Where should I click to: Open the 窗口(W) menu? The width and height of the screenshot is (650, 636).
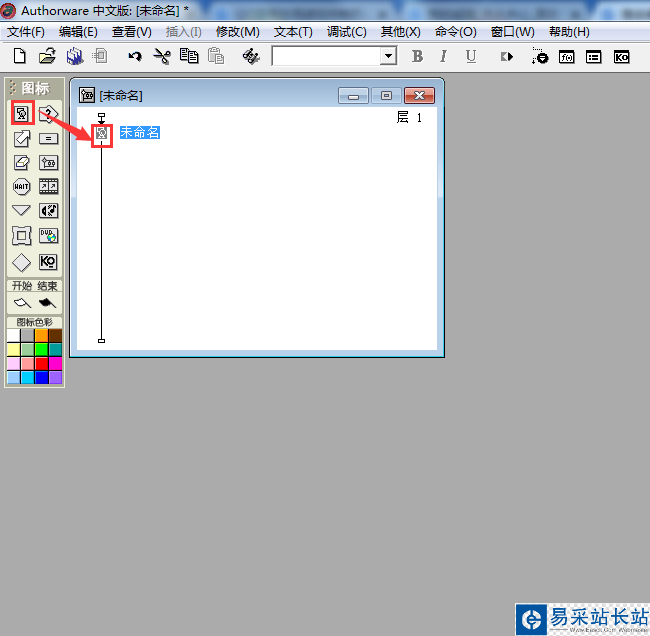512,32
